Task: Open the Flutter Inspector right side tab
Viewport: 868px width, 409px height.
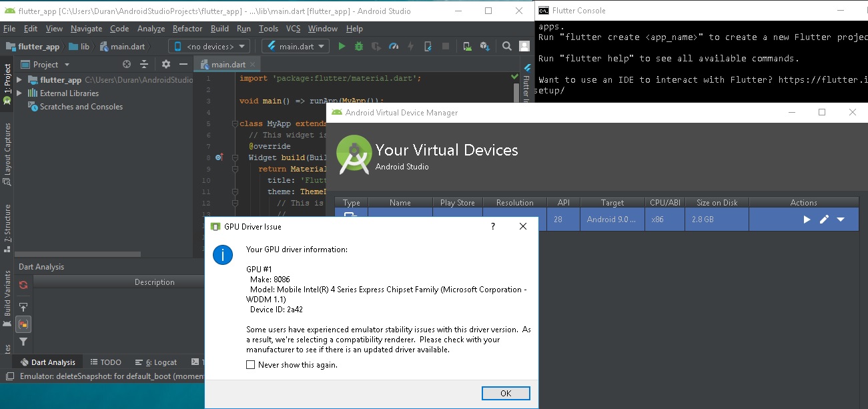Action: coord(526,83)
